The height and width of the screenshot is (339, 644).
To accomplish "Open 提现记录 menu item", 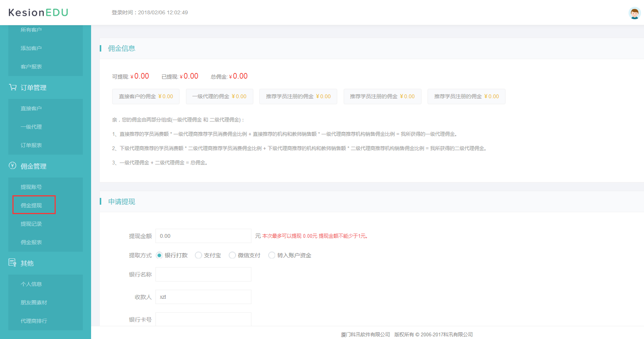I will pyautogui.click(x=31, y=224).
